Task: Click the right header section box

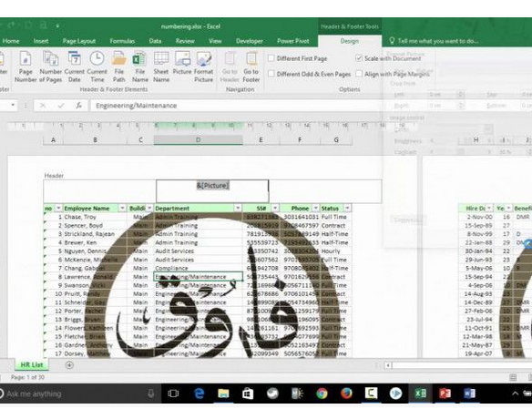Action: coord(325,191)
